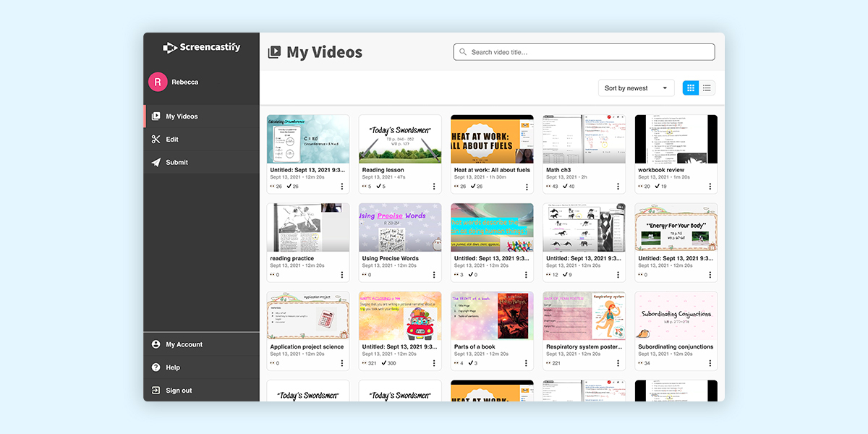Screen dimensions: 868x434
Task: Switch to list view
Action: 707,87
